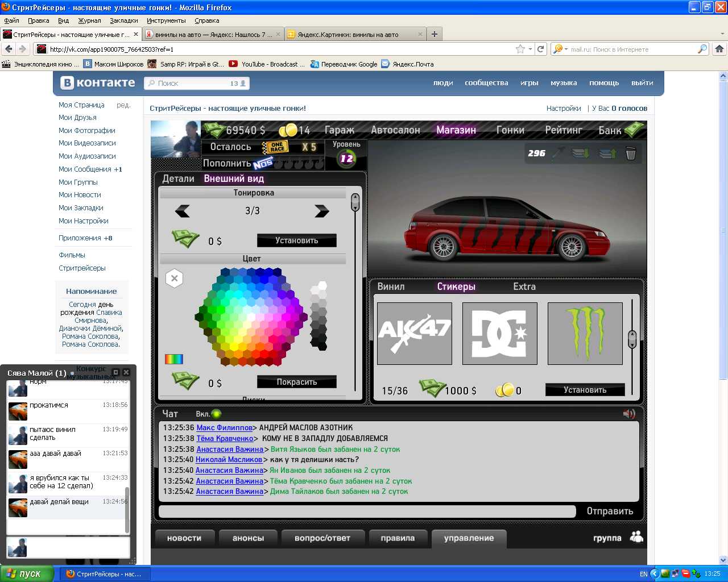Open the Гараж section
This screenshot has height=582, width=728.
click(340, 130)
